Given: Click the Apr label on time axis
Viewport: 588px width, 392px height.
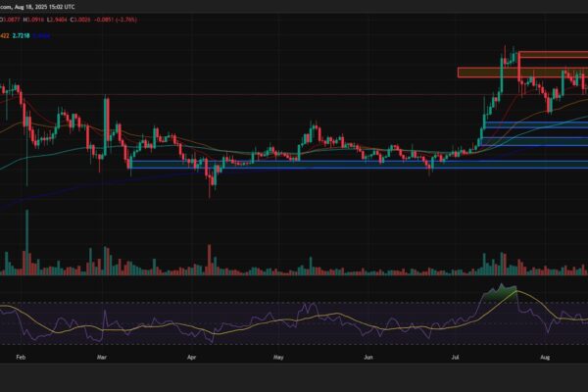Looking at the screenshot, I should pos(192,357).
